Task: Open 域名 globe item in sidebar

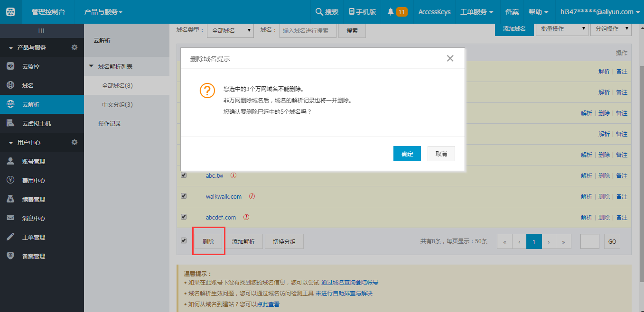Action: point(28,85)
